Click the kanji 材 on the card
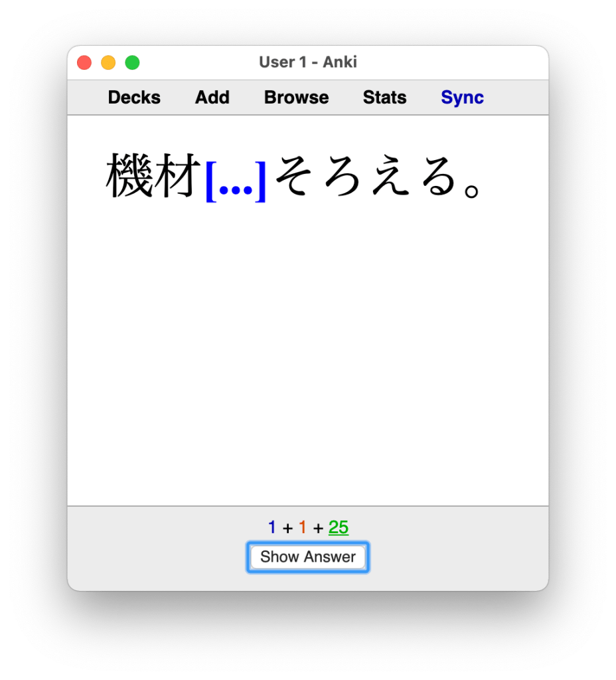The image size is (616, 680). [177, 175]
